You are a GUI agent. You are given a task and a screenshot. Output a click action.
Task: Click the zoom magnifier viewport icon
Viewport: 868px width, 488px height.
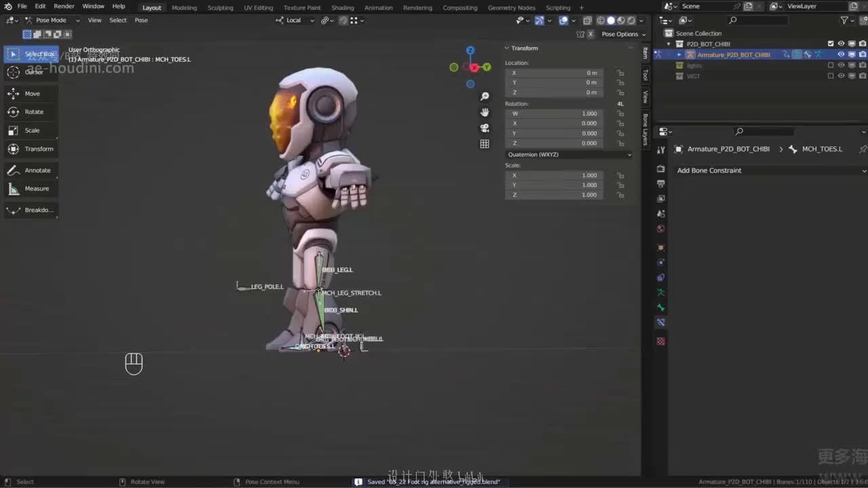485,96
